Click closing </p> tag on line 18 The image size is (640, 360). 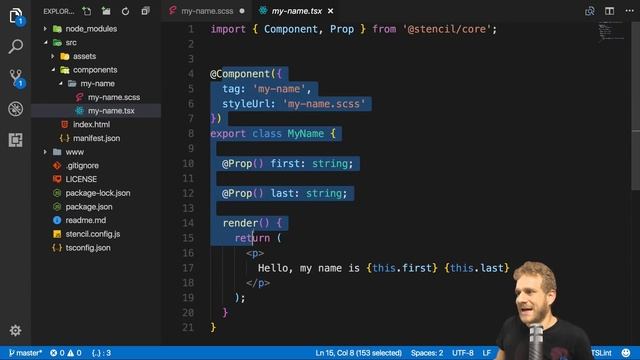coord(258,283)
